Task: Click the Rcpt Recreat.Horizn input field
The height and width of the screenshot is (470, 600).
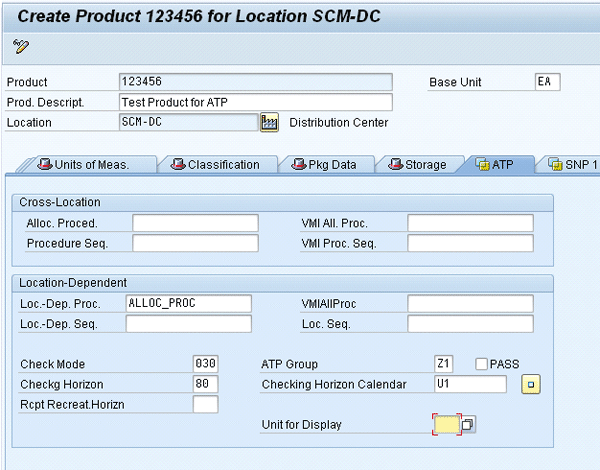Action: point(205,404)
